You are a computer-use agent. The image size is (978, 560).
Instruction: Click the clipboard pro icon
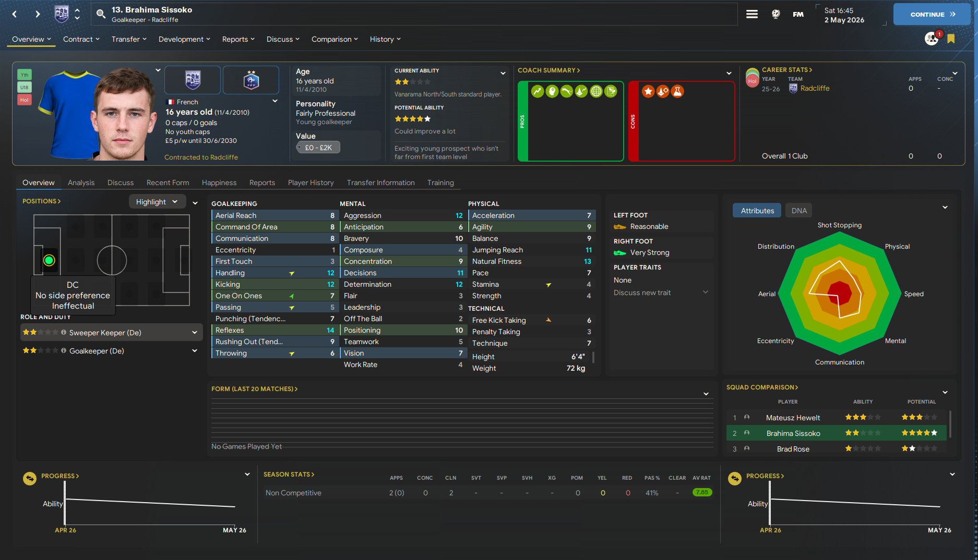611,92
